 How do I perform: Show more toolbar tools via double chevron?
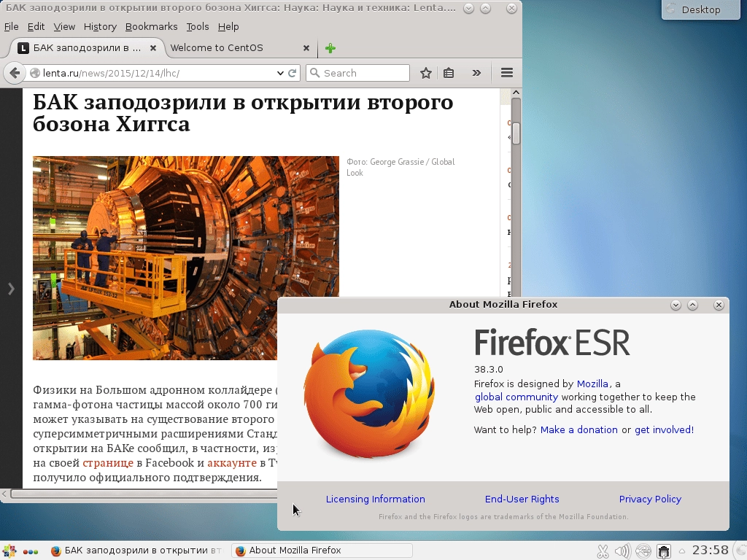(476, 73)
